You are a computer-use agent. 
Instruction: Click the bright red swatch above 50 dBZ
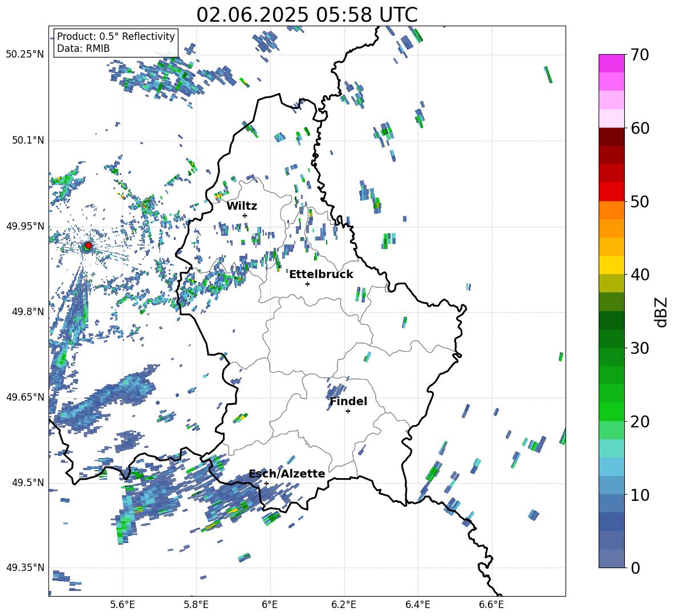611,192
